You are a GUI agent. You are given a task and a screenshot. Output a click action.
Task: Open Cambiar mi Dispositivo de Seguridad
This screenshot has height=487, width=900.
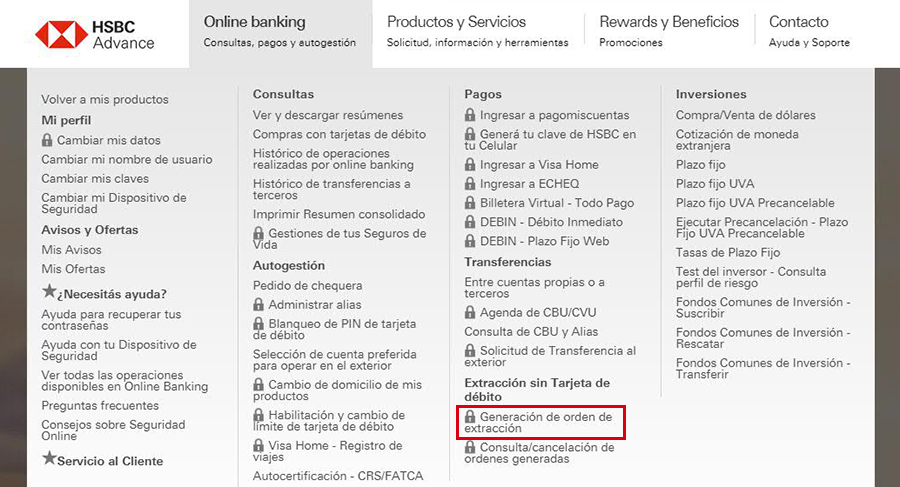[x=114, y=203]
